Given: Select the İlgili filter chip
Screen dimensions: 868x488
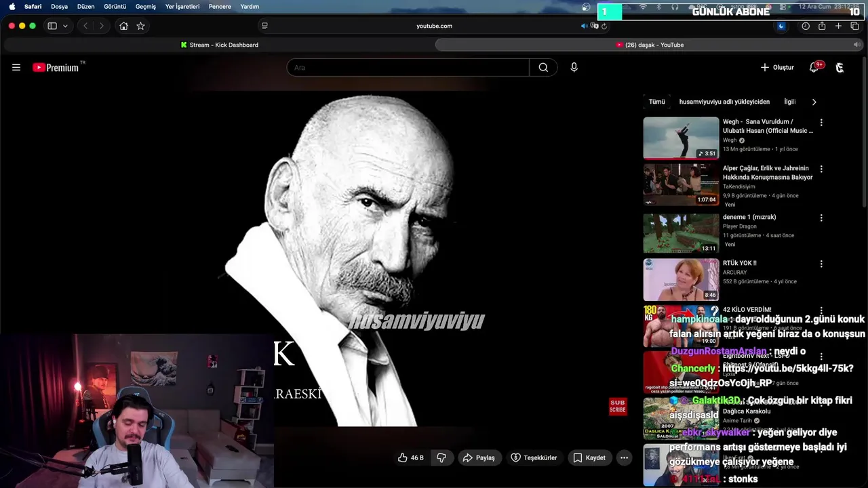Looking at the screenshot, I should tap(790, 102).
